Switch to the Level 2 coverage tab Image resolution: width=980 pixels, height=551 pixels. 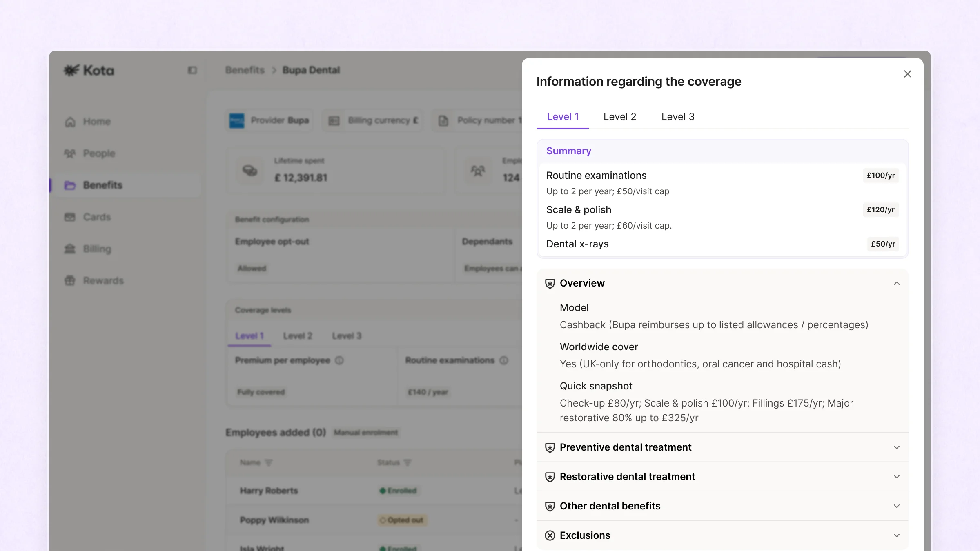[x=619, y=117]
